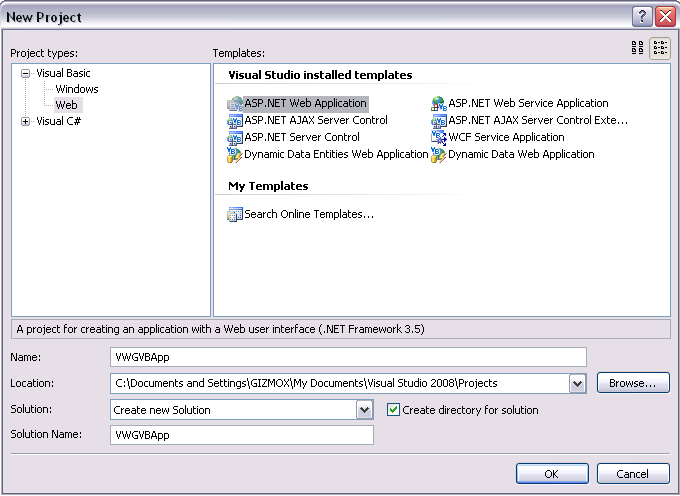Click the ASP.NET Web Application template icon
This screenshot has height=496, width=680.
point(235,104)
